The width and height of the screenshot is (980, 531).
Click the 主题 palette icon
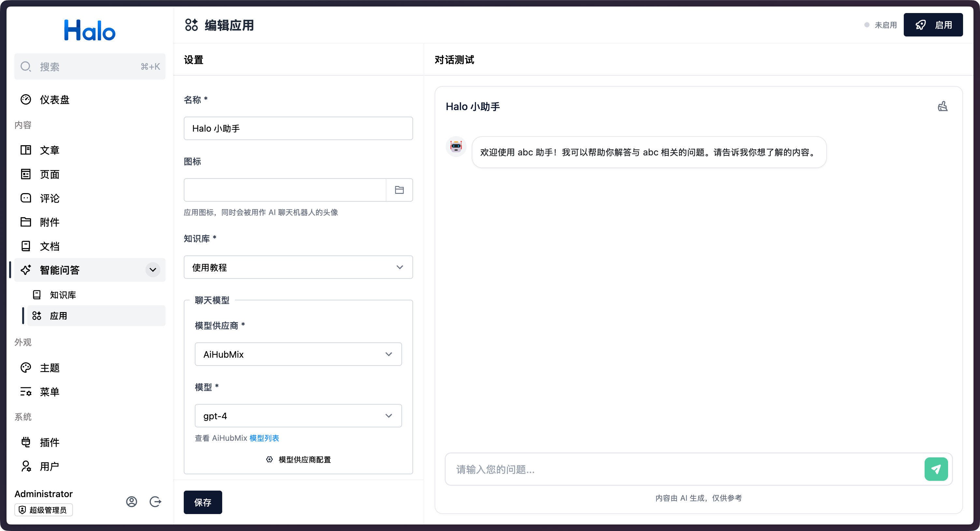[25, 367]
